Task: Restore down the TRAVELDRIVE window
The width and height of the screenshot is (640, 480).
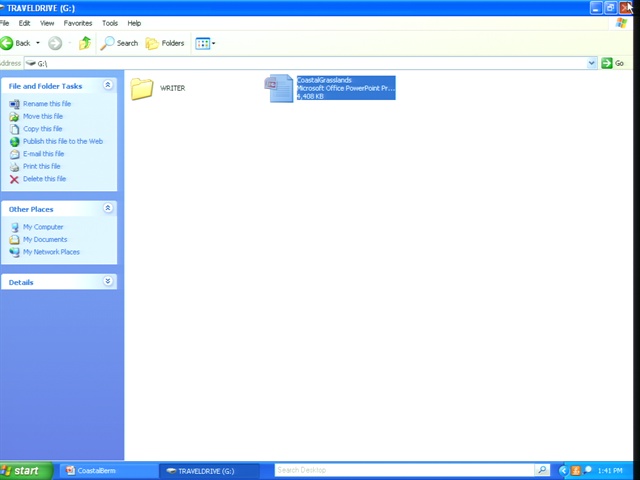Action: pyautogui.click(x=611, y=8)
